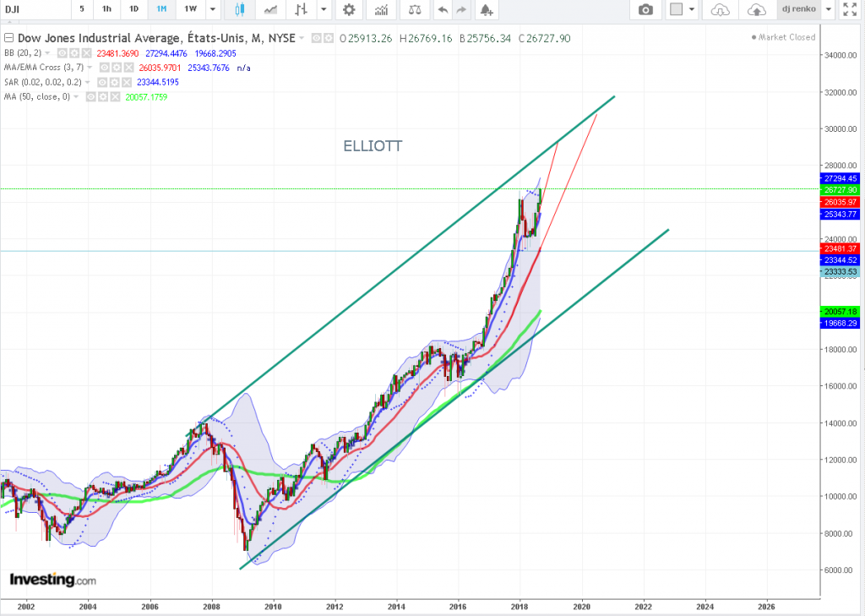The width and height of the screenshot is (865, 616).
Task: Expand the SAR indicator dropdown arrow
Action: pyautogui.click(x=87, y=82)
